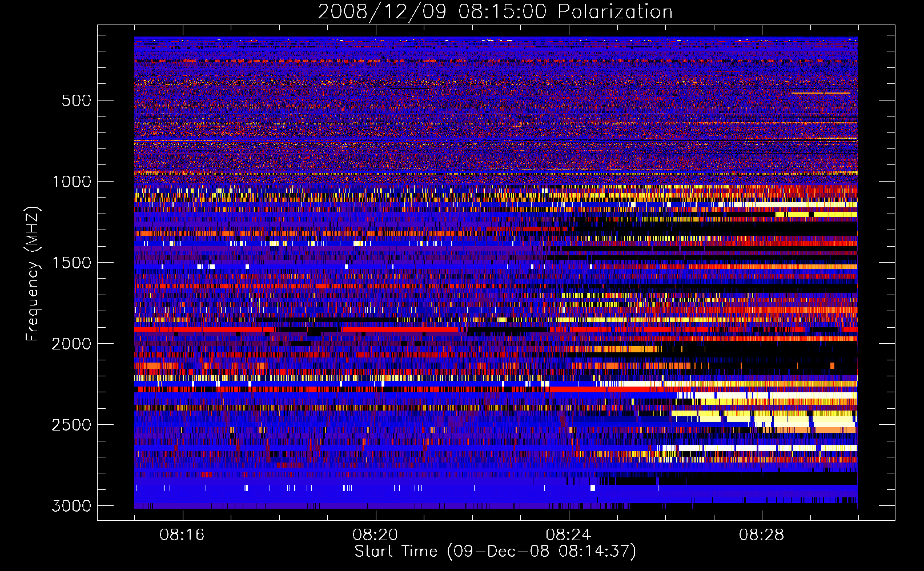924x571 pixels.
Task: Select the 1500 frequency axis label
Action: tap(71, 263)
